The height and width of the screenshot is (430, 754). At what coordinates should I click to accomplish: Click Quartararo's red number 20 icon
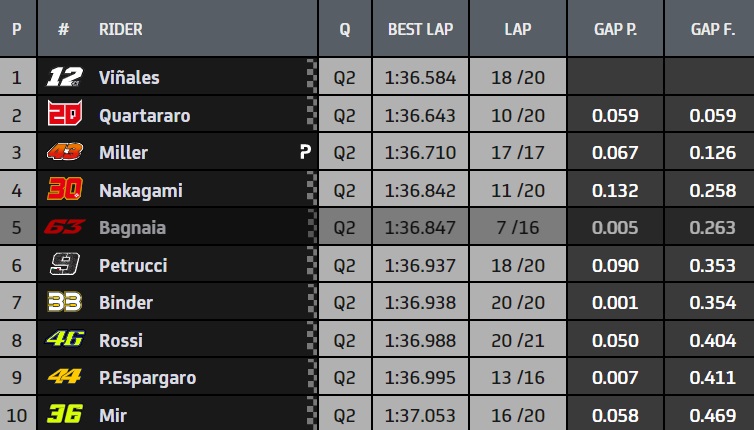click(x=63, y=115)
